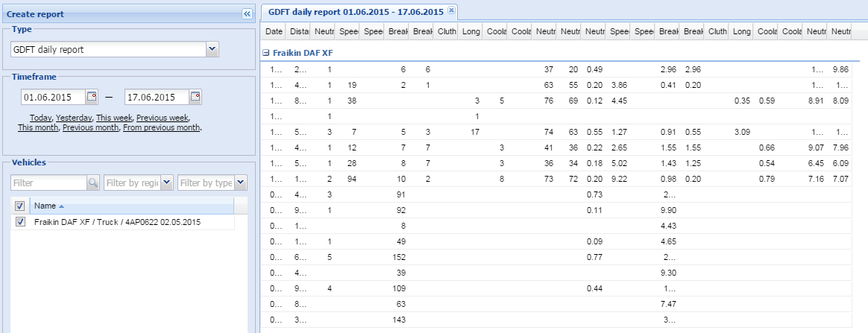Toggle the Fraikin DAF XF vehicle checkbox
Image resolution: width=868 pixels, height=333 pixels.
tap(20, 222)
